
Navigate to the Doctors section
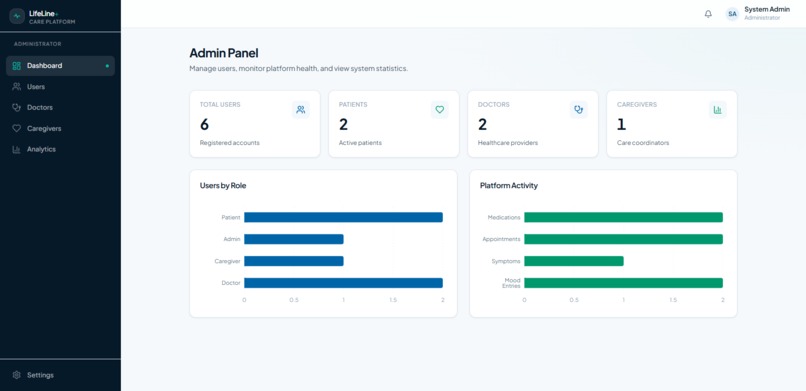point(60,107)
